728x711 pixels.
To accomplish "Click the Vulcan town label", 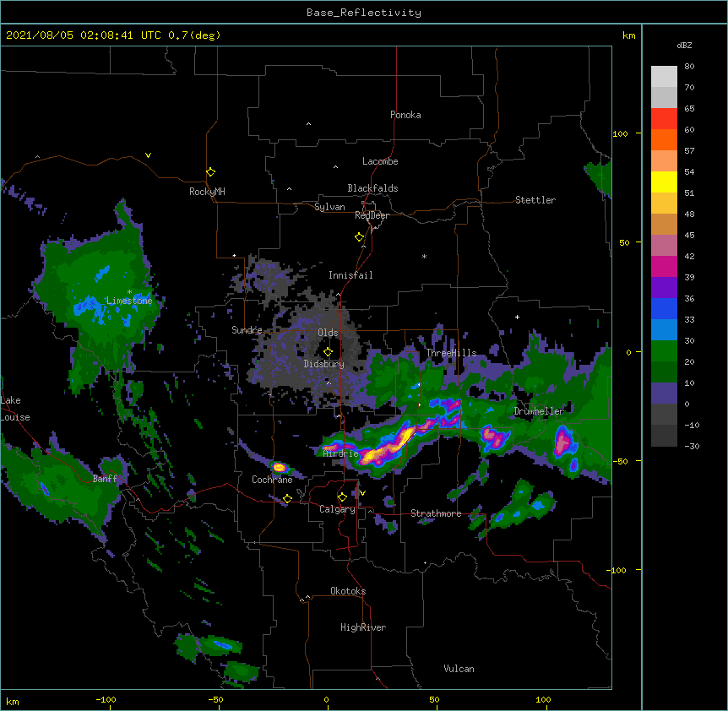I will [459, 669].
